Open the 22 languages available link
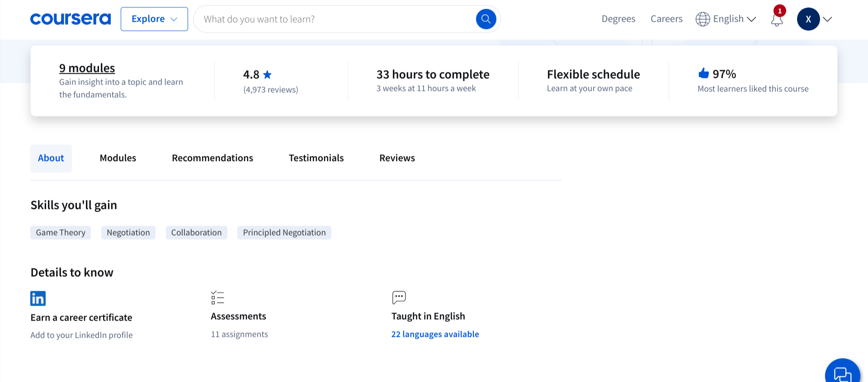868x382 pixels. (435, 334)
